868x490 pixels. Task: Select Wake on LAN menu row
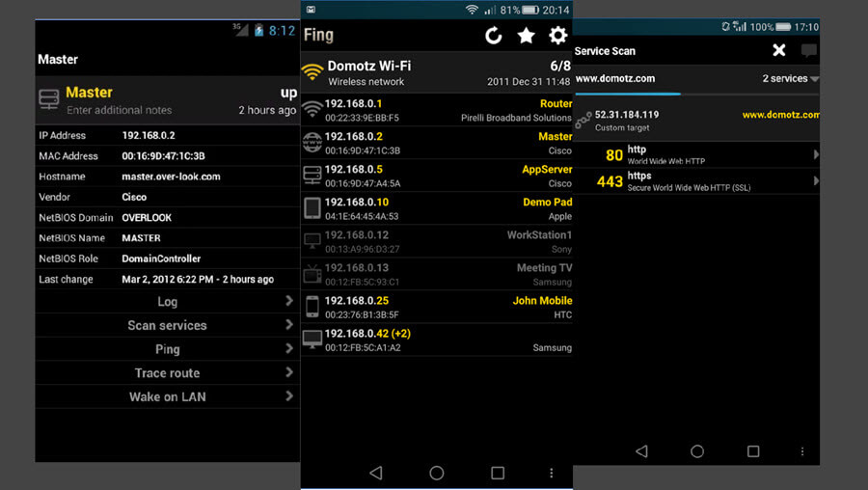click(x=167, y=396)
